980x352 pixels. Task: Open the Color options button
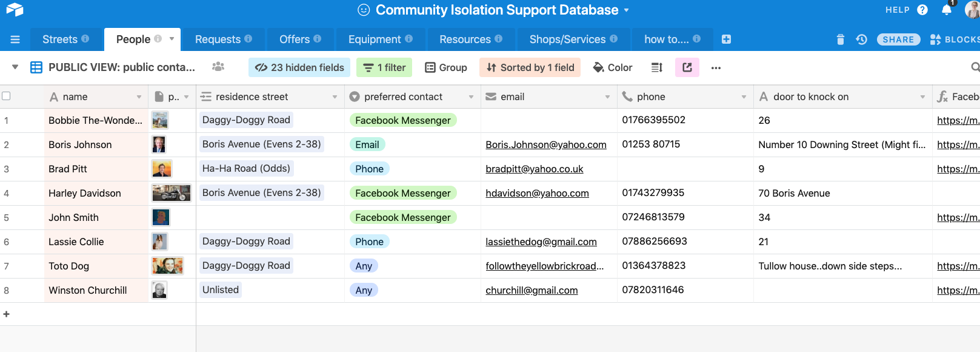click(x=612, y=67)
